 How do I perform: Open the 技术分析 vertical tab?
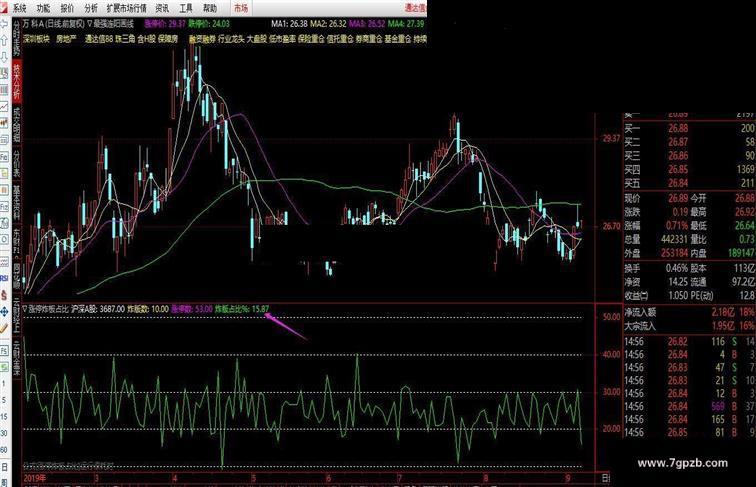pos(16,81)
